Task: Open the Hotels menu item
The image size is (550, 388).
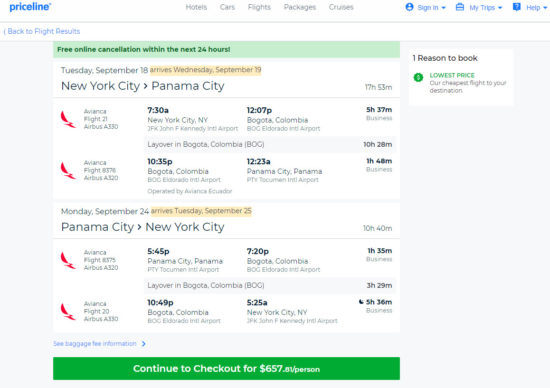Action: click(x=196, y=7)
